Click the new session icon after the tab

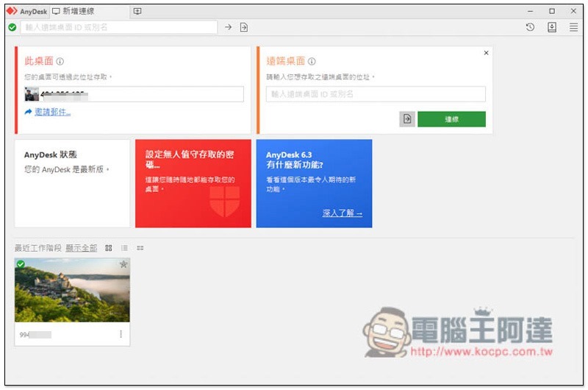pos(137,11)
